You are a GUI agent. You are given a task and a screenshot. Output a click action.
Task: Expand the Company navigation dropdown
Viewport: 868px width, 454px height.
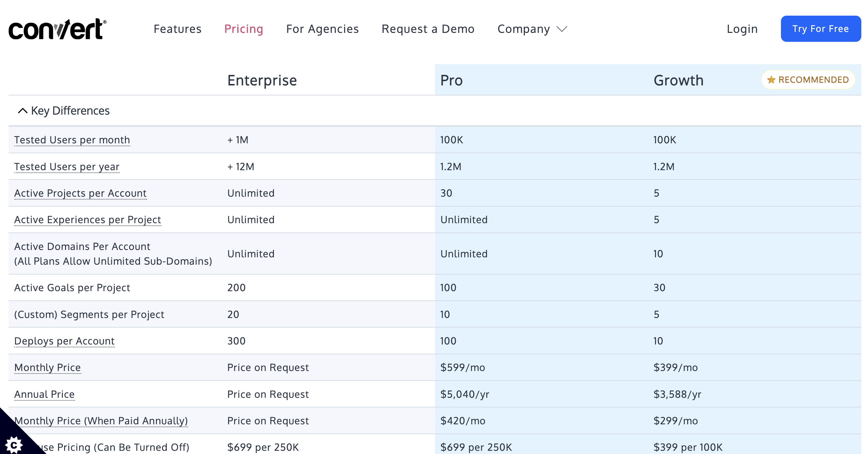[x=532, y=29]
